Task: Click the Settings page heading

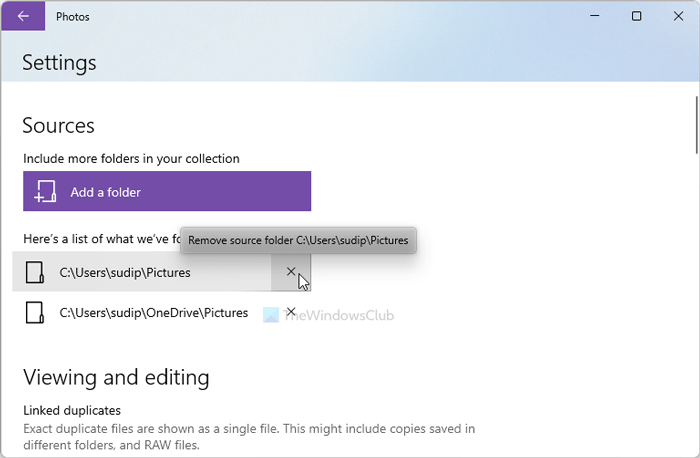Action: point(59,62)
